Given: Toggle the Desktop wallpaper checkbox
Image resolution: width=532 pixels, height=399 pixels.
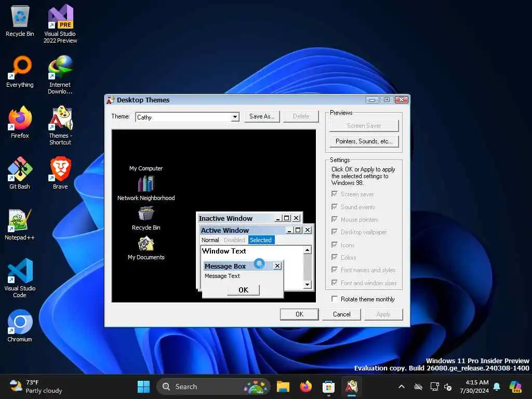Looking at the screenshot, I should 335,232.
